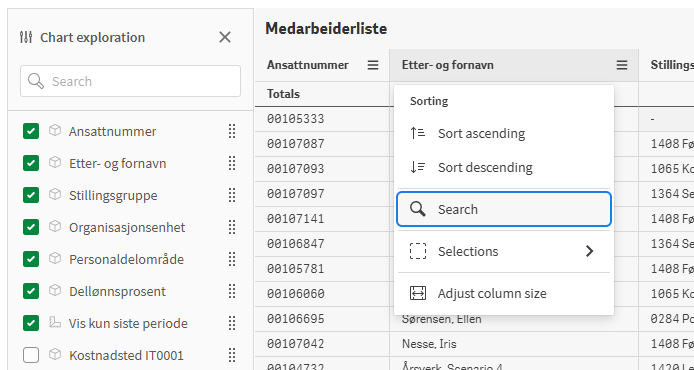Click the Chart exploration sliders icon
Screen dimensions: 694x370
tap(26, 37)
